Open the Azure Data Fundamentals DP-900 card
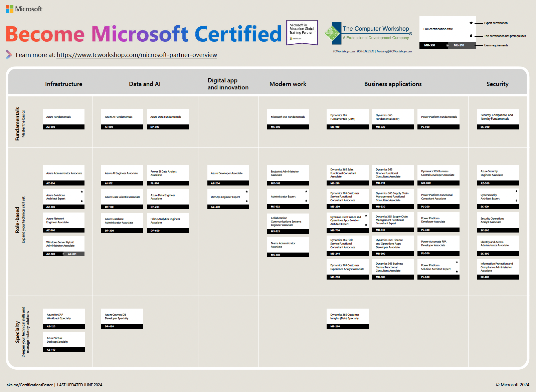This screenshot has height=392, width=536. [x=168, y=119]
